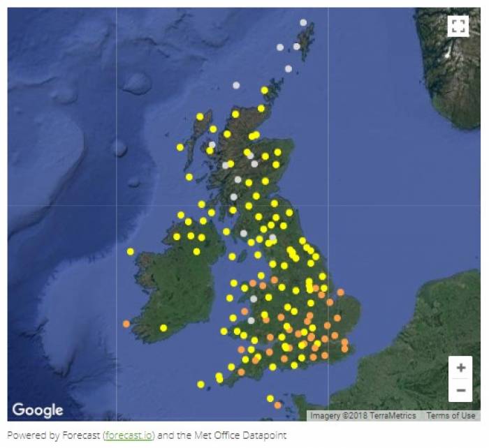
Task: Zoom out with the minus button
Action: [460, 390]
